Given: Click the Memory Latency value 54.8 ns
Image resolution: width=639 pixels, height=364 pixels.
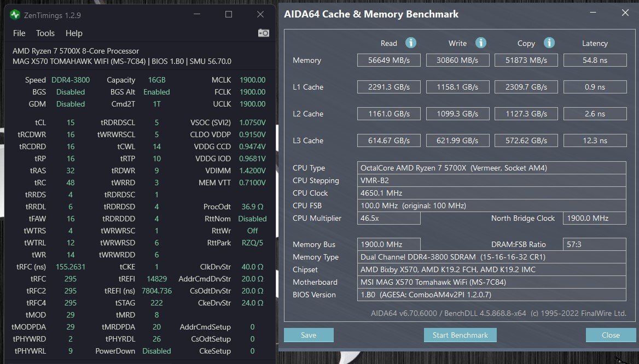Looking at the screenshot, I should tap(595, 60).
